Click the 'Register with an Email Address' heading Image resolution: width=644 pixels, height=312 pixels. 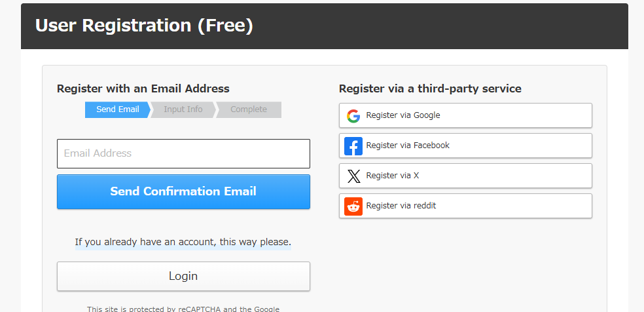143,88
